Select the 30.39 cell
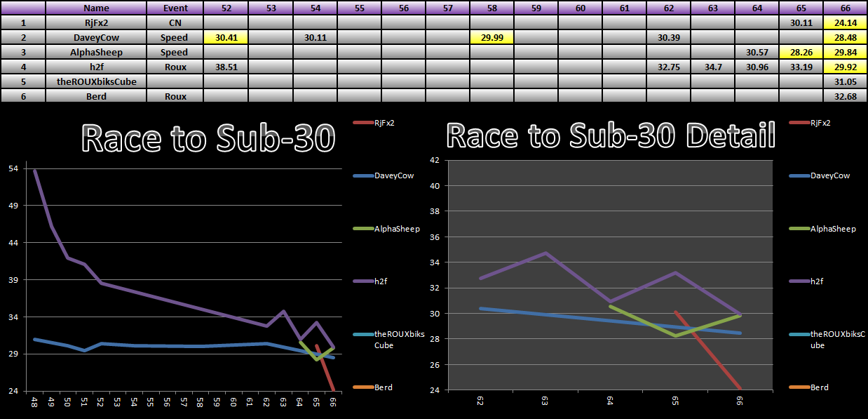 coord(668,37)
